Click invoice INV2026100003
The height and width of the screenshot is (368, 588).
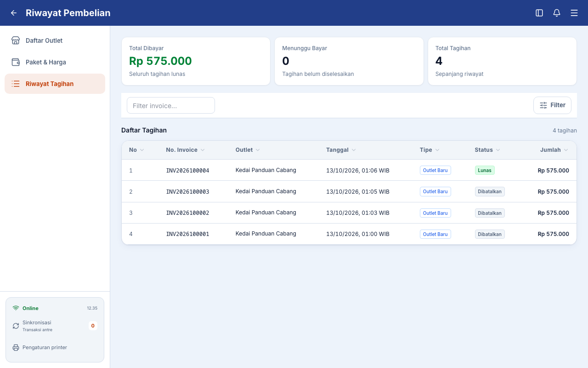pos(187,192)
